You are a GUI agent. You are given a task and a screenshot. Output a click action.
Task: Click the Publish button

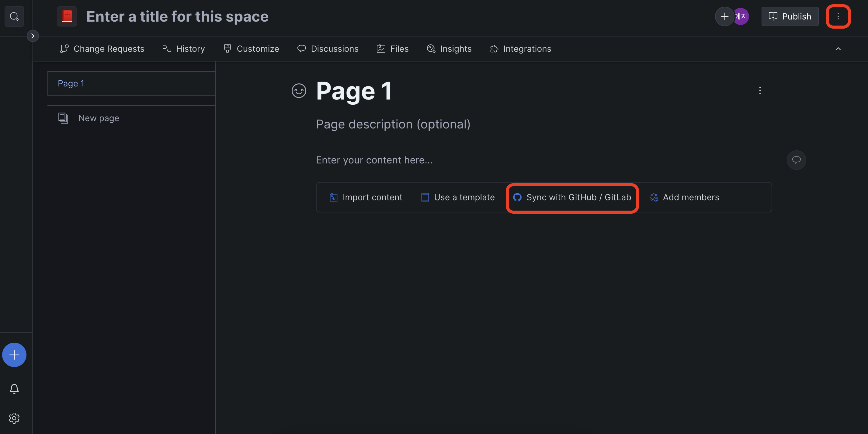click(x=790, y=16)
